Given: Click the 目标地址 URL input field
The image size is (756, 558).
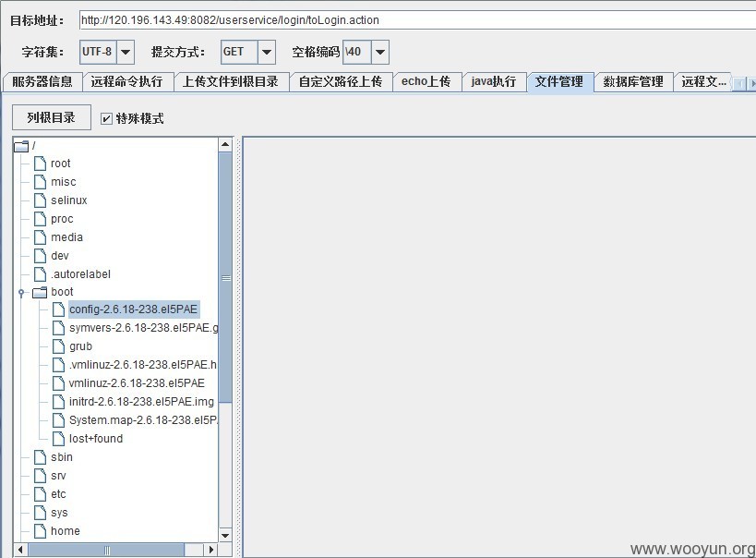Looking at the screenshot, I should 417,20.
